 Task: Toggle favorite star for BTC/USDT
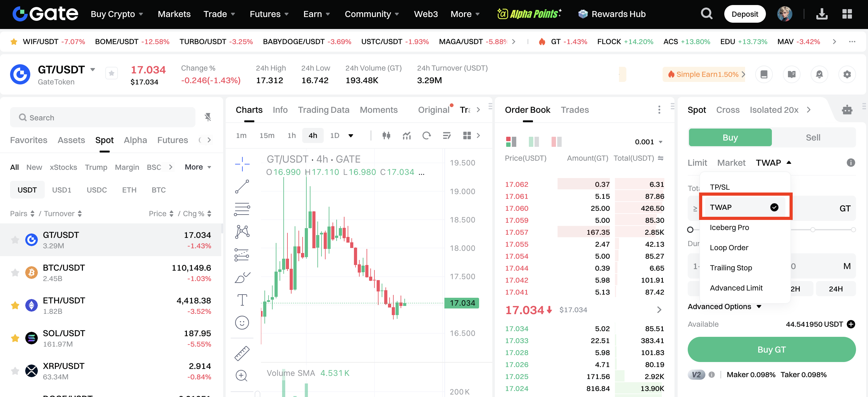tap(15, 273)
